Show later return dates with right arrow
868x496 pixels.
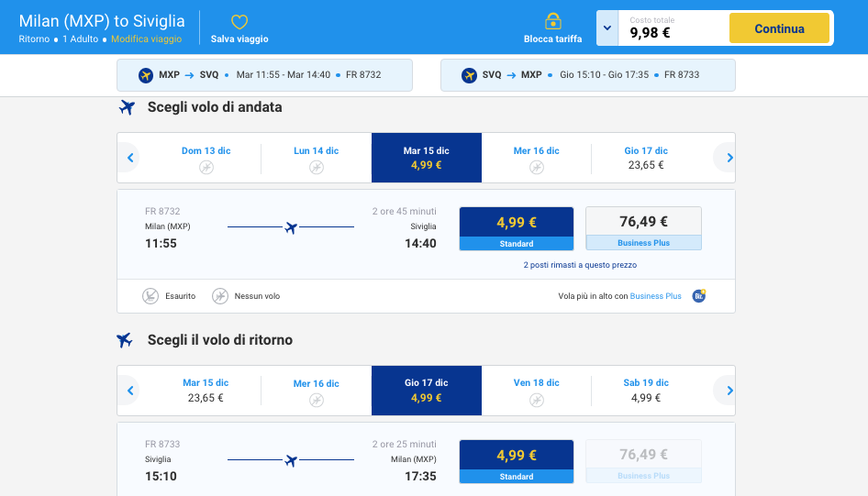pyautogui.click(x=729, y=391)
